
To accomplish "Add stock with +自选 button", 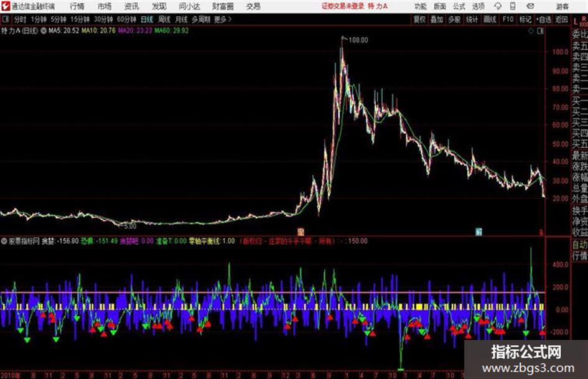I will [543, 19].
